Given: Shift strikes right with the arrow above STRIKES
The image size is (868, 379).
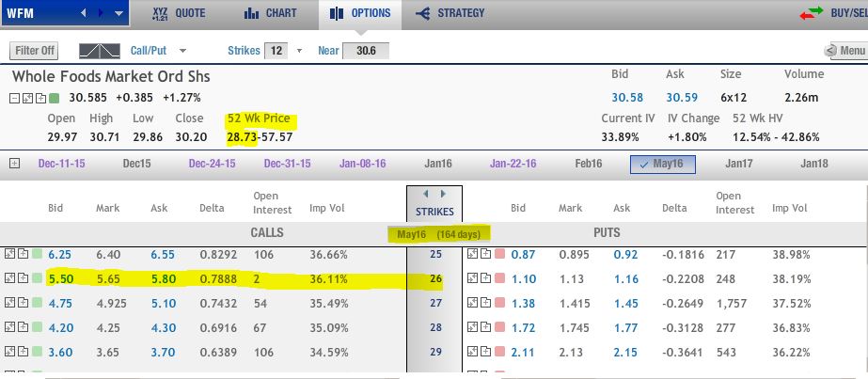Looking at the screenshot, I should tap(443, 194).
